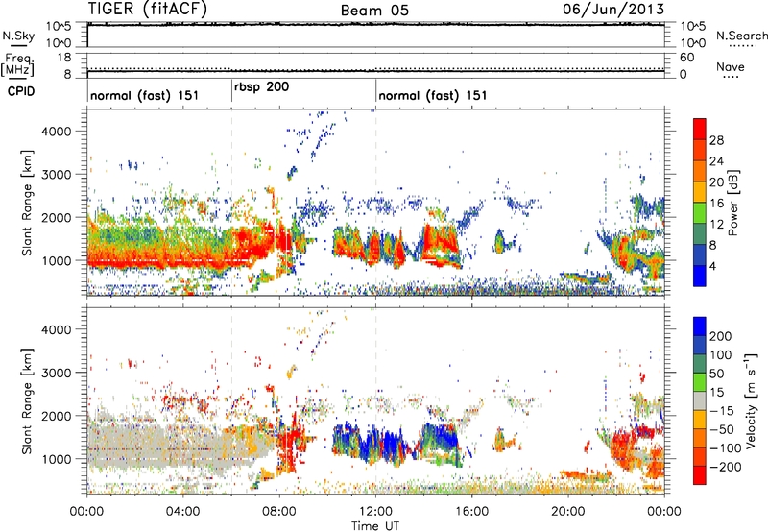Click the '04:00' time axis label
The width and height of the screenshot is (768, 532).
tap(182, 512)
